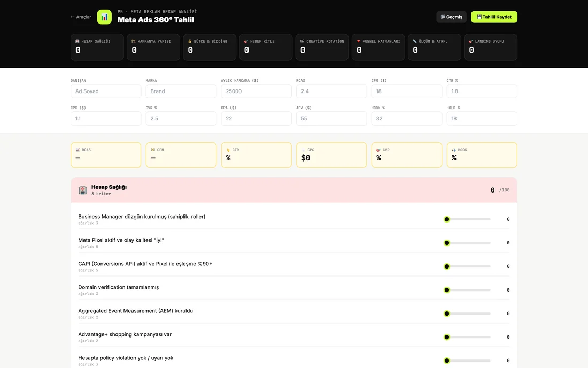This screenshot has width=588, height=368.
Task: Select the Kampanya Yapısı score card
Action: point(153,47)
